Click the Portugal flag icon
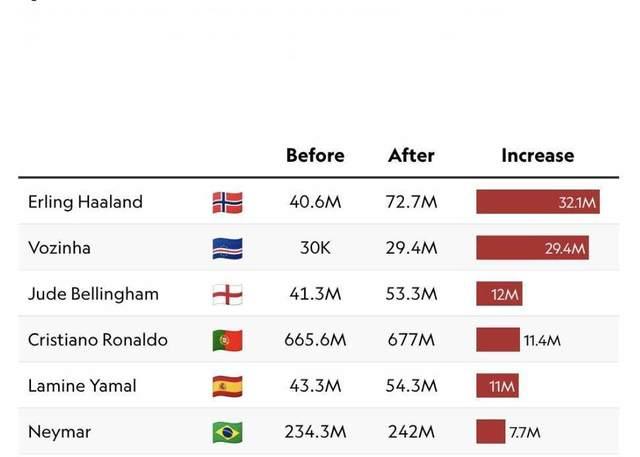 click(x=227, y=340)
